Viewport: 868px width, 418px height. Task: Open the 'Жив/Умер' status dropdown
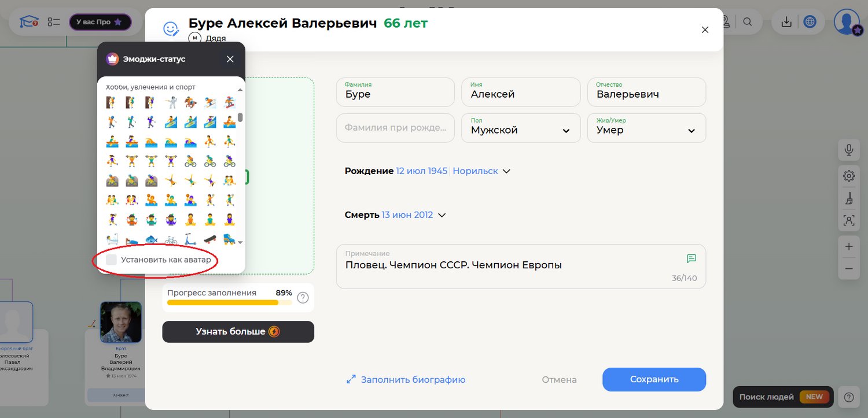tap(646, 128)
